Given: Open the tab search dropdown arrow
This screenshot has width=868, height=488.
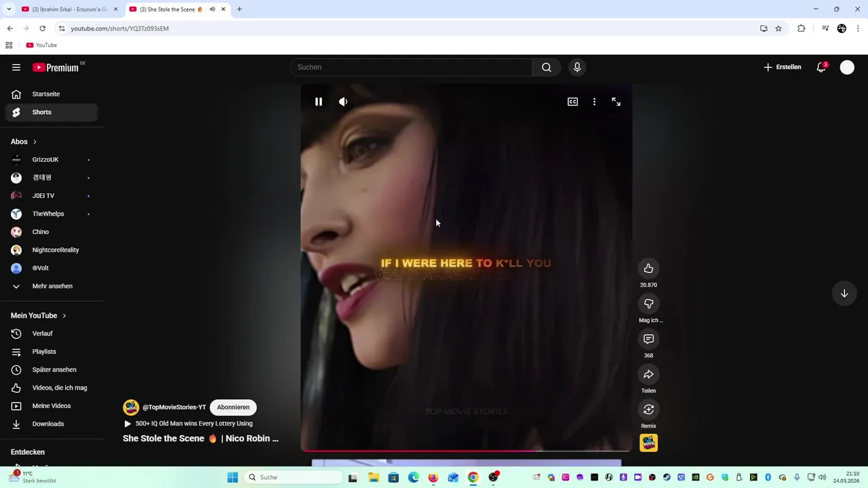Looking at the screenshot, I should click(9, 9).
